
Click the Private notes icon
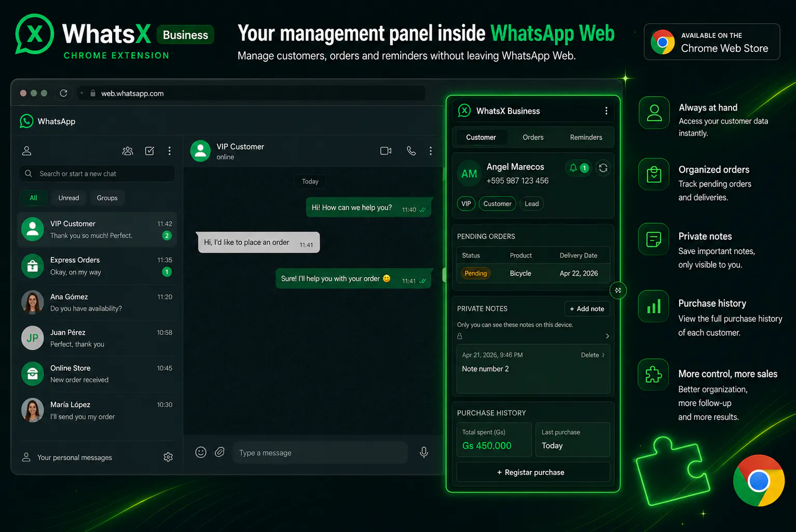coord(654,239)
